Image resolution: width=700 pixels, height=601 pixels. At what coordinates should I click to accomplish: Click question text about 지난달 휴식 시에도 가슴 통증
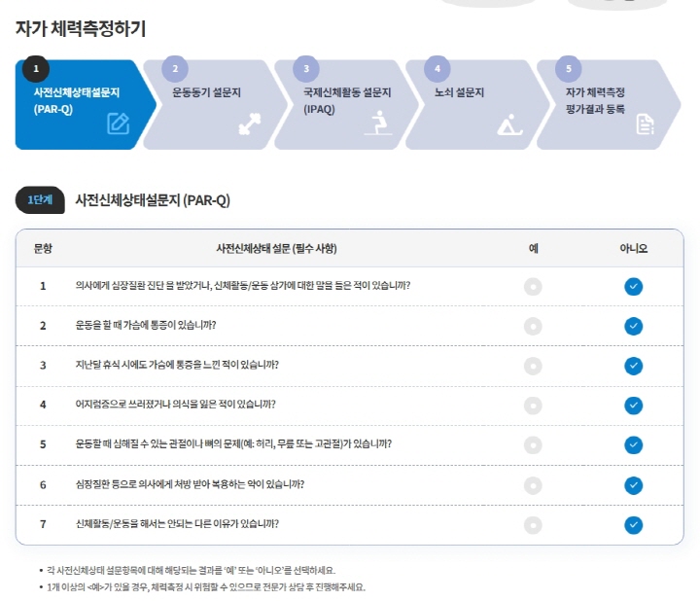click(177, 365)
